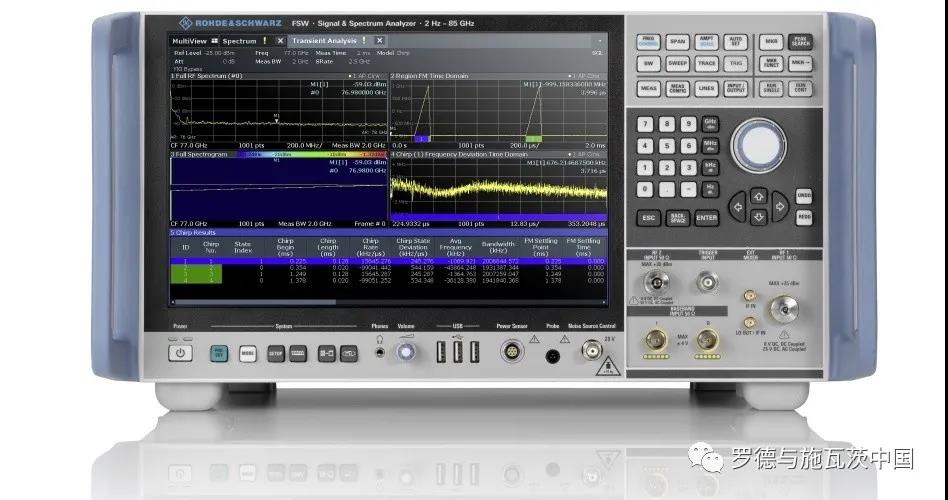Click the AMPT hardkey
This screenshot has width=948, height=500.
point(706,42)
